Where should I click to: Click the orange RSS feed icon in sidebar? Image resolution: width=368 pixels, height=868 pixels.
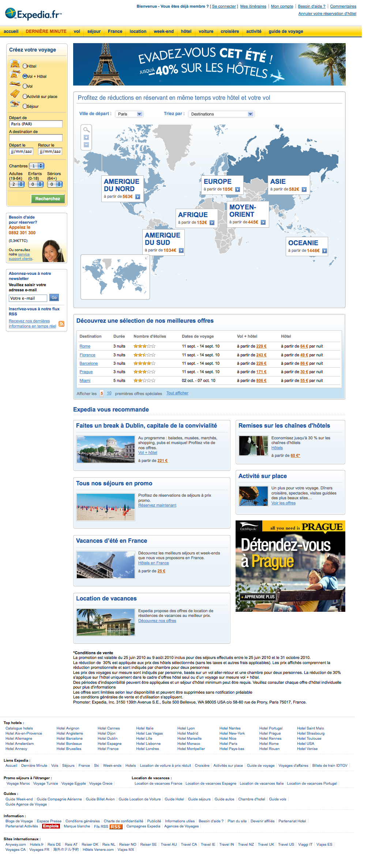coord(61,324)
